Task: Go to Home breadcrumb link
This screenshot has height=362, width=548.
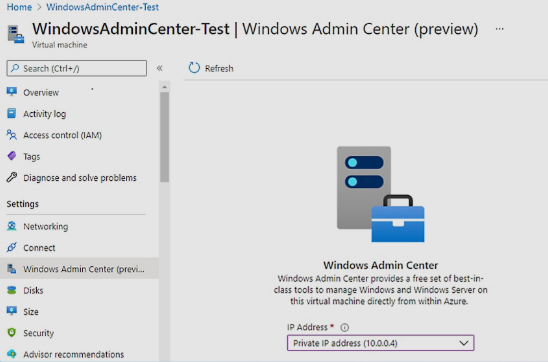Action: pos(19,7)
